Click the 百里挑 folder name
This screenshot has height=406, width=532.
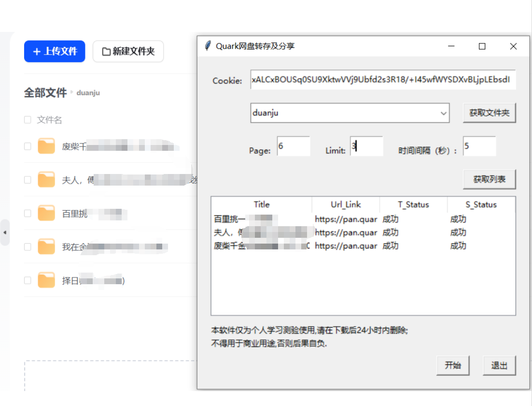pyautogui.click(x=94, y=213)
